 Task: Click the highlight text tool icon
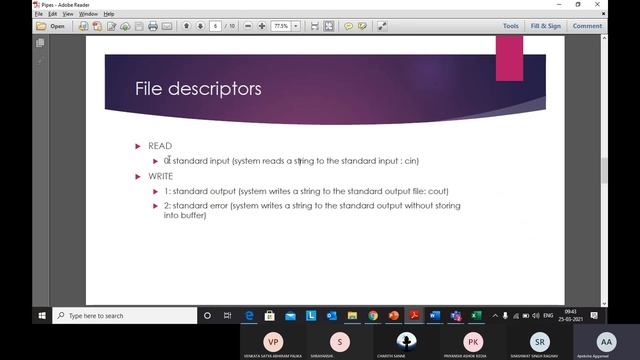pos(362,26)
